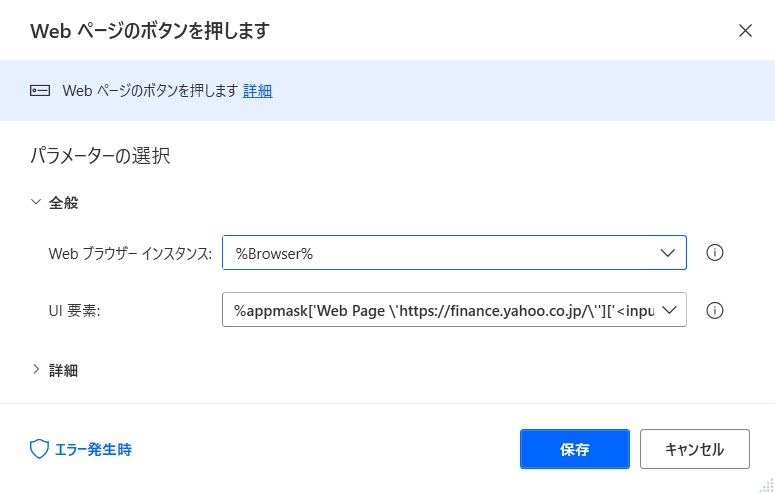The height and width of the screenshot is (494, 775).
Task: Open the %Browser% dropdown arrow
Action: [667, 253]
